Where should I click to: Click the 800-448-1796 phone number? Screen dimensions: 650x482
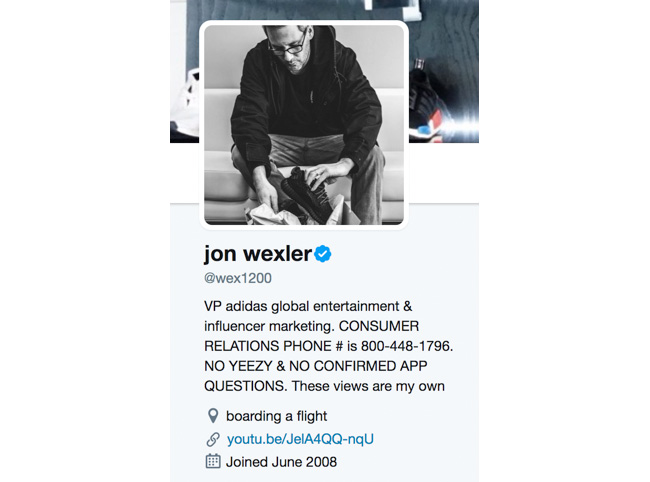pyautogui.click(x=407, y=346)
